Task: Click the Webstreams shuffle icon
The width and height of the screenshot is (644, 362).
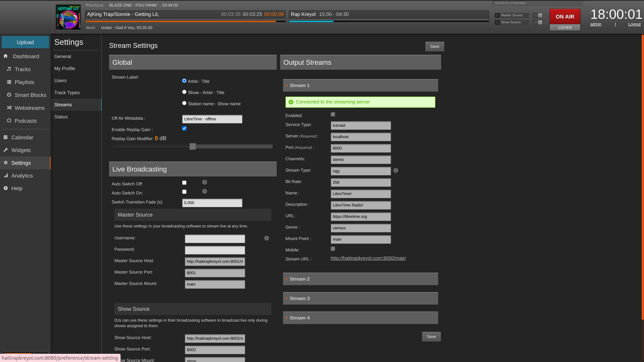Action: point(9,108)
